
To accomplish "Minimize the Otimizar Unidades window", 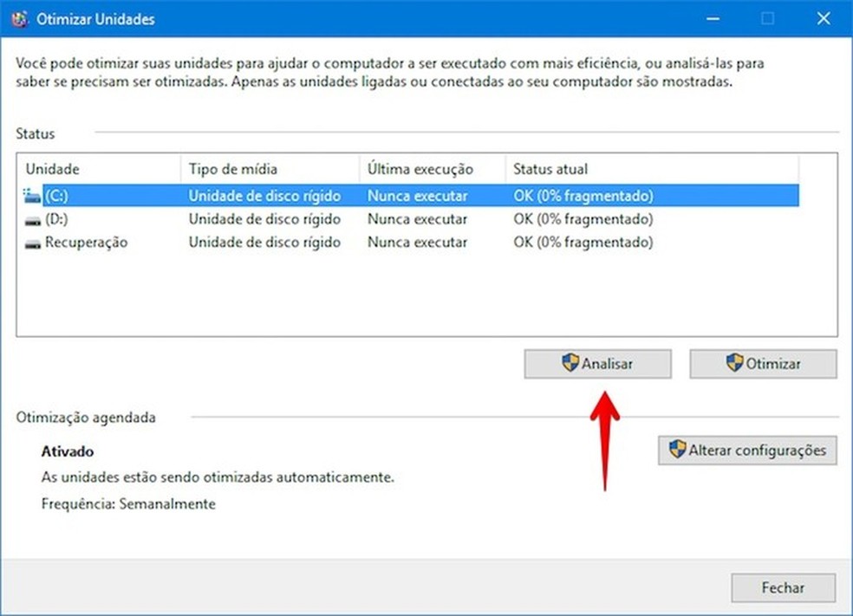I will pyautogui.click(x=713, y=18).
